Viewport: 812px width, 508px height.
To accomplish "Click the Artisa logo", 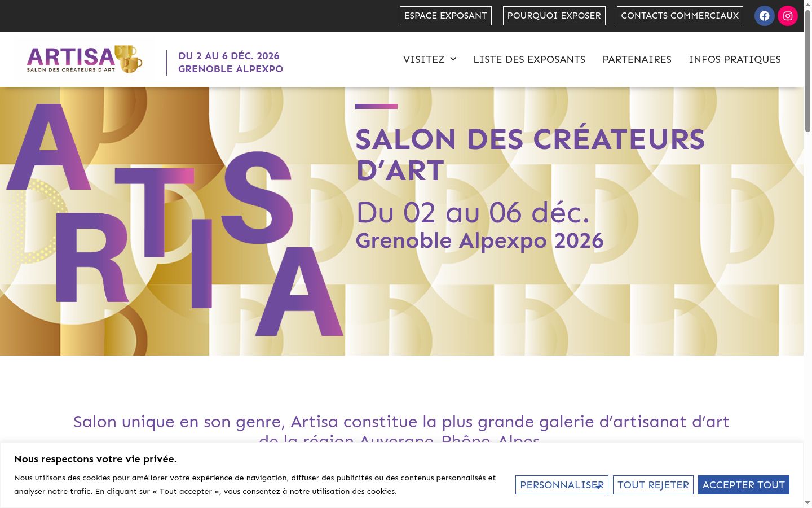I will 85,59.
